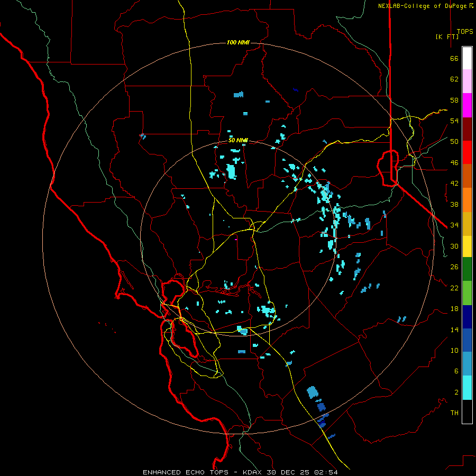
Task: Pick the yellow legend swatch
Action: (467, 246)
